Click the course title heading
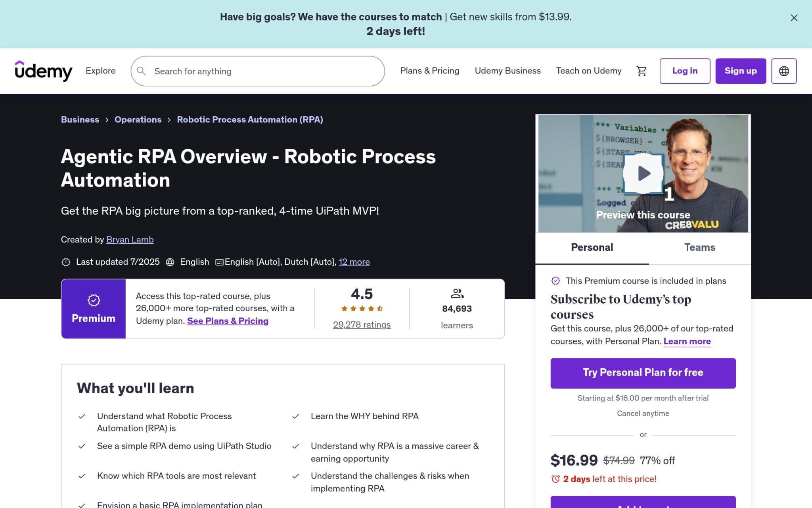 pos(248,168)
